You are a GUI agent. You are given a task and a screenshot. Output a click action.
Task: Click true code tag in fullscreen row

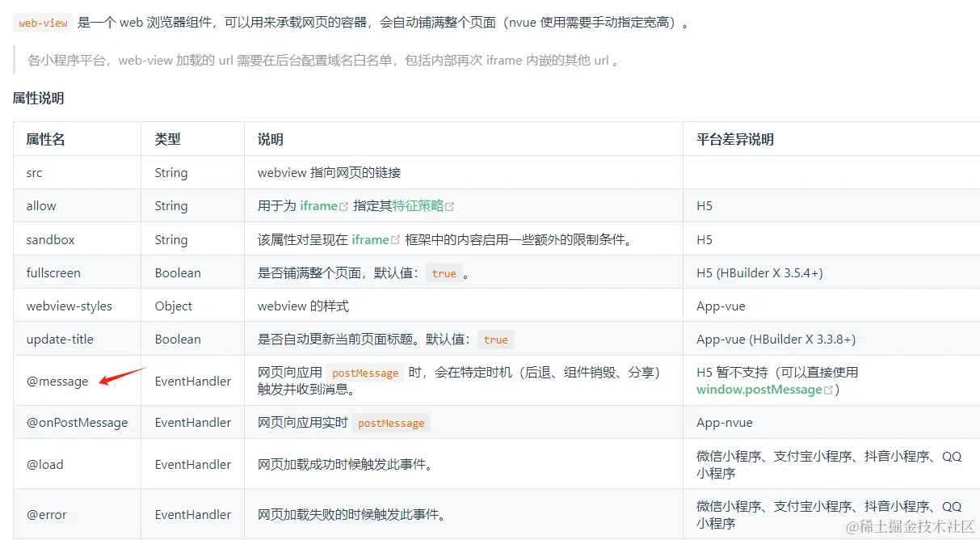pyautogui.click(x=444, y=273)
